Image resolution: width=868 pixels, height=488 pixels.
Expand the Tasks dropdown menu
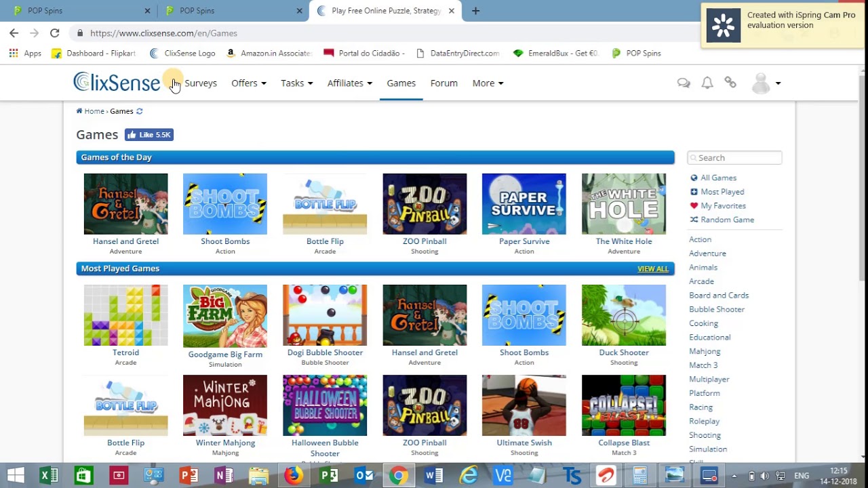tap(296, 83)
